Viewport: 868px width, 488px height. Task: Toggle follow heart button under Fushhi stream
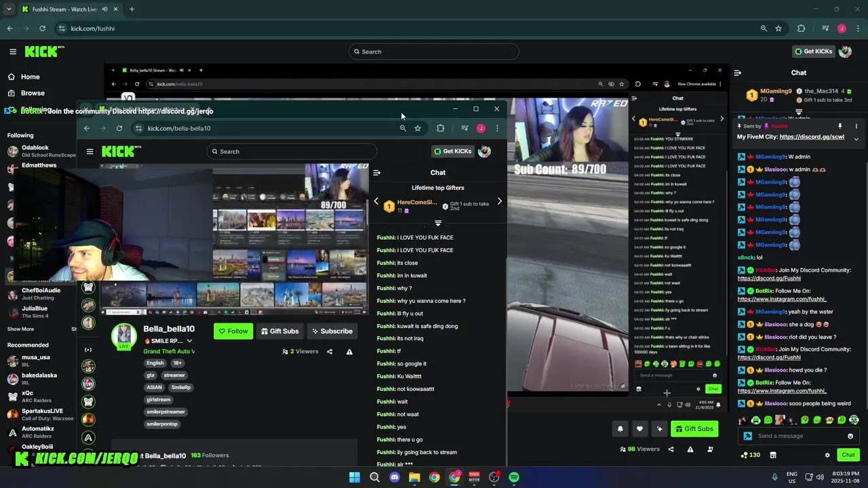tap(639, 428)
